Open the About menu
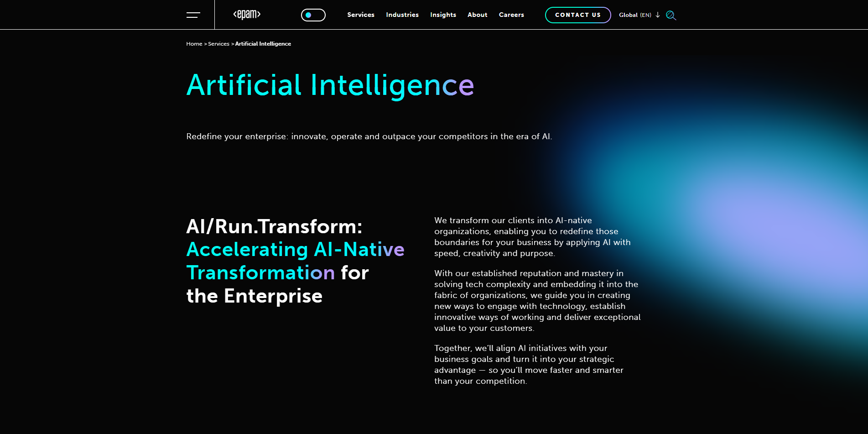The image size is (868, 434). tap(478, 15)
